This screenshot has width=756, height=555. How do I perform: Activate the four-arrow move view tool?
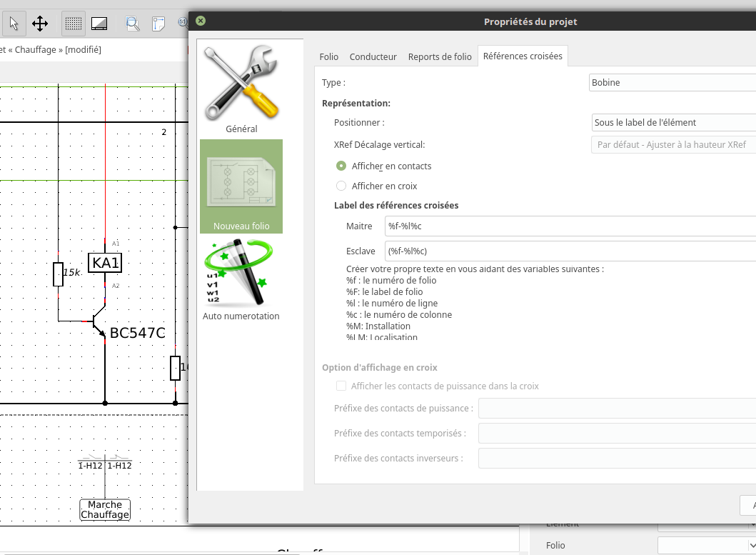[40, 24]
